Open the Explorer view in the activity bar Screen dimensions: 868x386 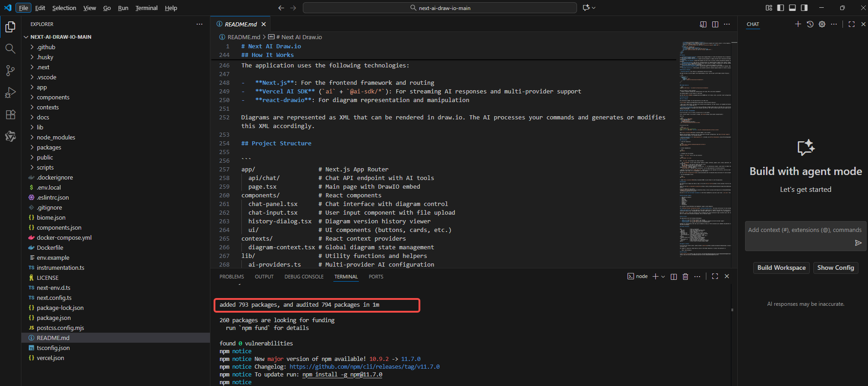(10, 27)
